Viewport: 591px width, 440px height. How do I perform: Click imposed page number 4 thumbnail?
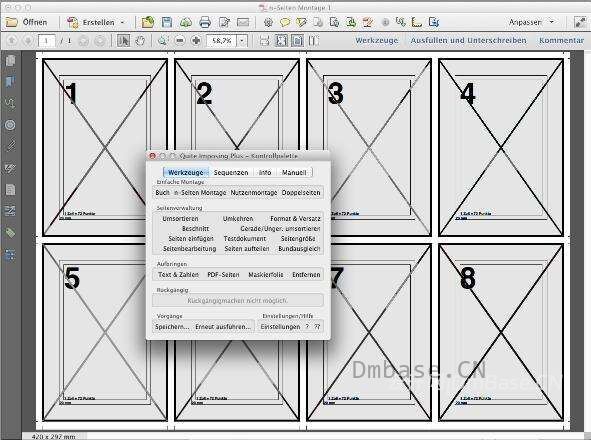pos(501,148)
